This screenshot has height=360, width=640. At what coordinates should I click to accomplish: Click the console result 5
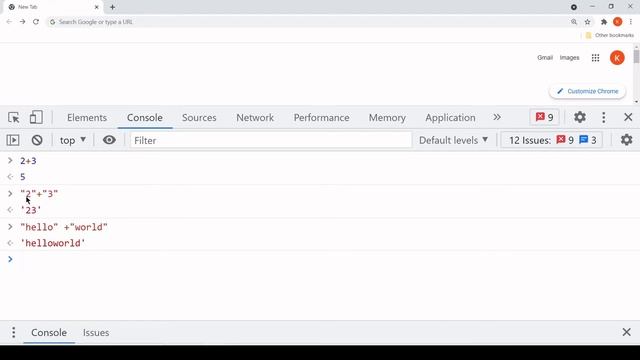tap(23, 177)
